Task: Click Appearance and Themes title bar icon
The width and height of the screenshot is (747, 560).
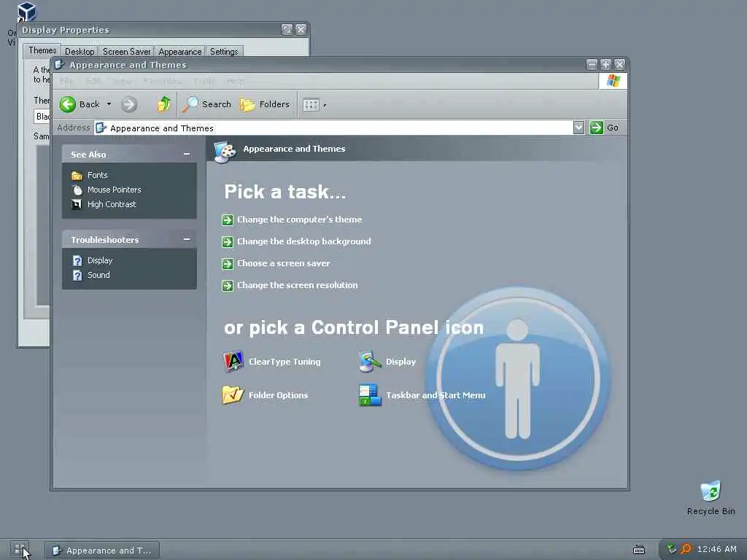Action: tap(58, 65)
